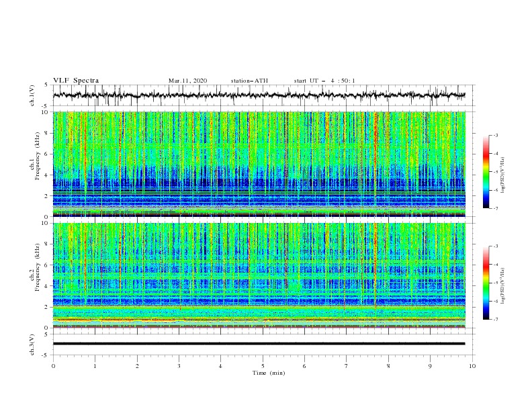Viewport: 532px width, 411px height.
Task: Click the "ch.1(V)" axis label
Action: point(32,95)
